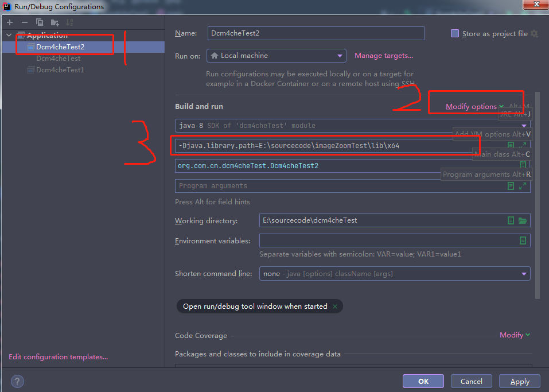Viewport: 549px width, 392px height.
Task: Remove 'Open run/debug tool window' tag
Action: click(335, 306)
